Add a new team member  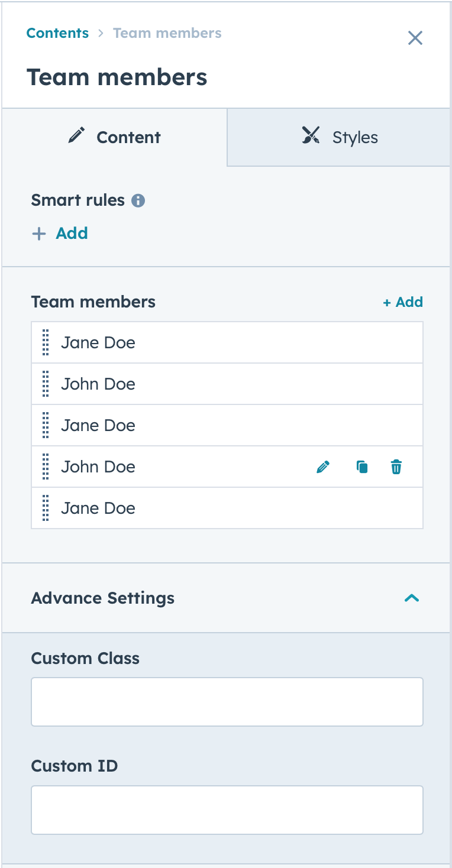pyautogui.click(x=403, y=302)
